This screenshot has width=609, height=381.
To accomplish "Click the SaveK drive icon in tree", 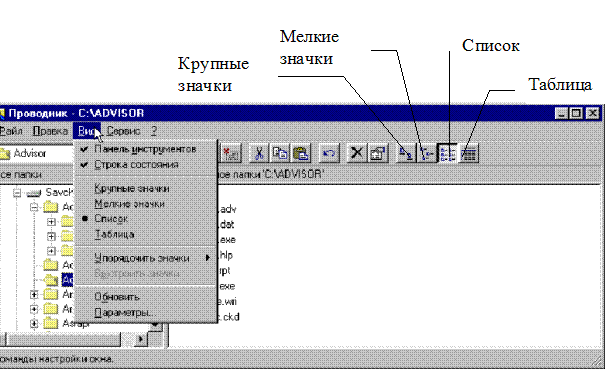I will pos(34,193).
